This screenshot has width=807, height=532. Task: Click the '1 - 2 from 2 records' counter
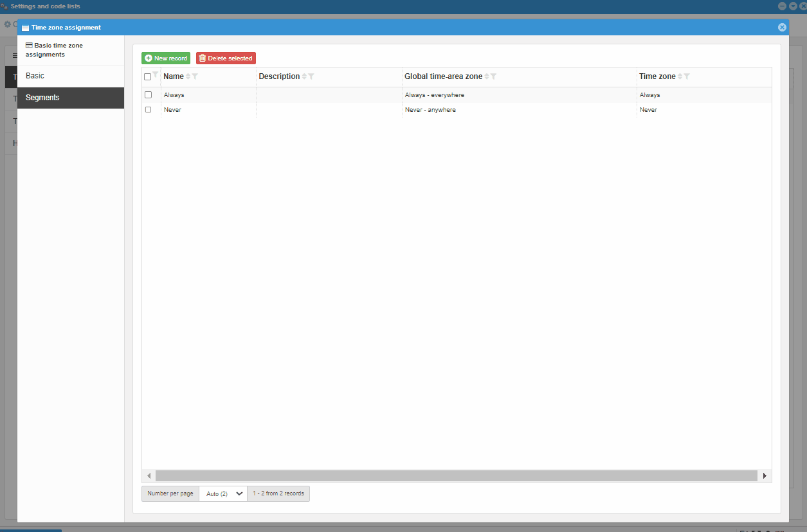(278, 493)
